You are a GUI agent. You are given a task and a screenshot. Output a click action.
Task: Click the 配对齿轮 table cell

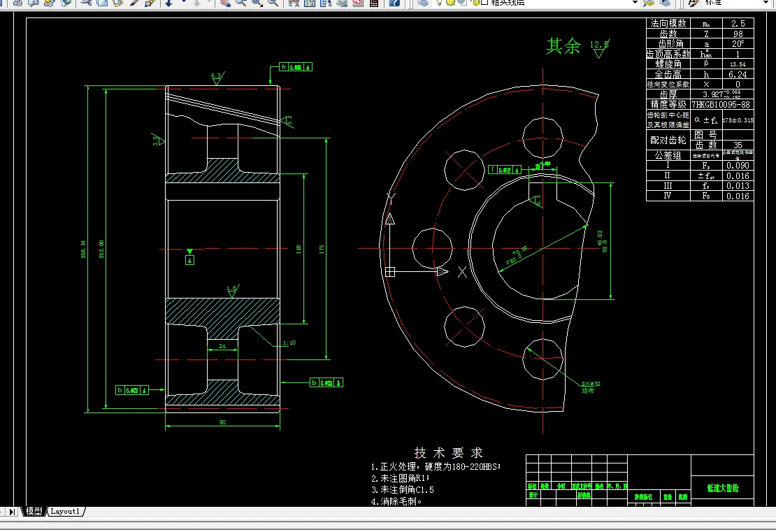(668, 140)
